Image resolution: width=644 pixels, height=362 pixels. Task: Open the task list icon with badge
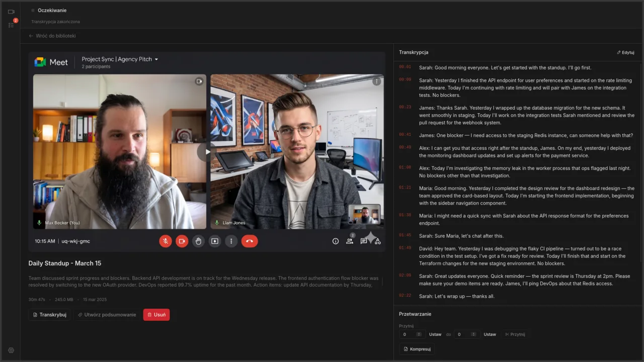[11, 25]
